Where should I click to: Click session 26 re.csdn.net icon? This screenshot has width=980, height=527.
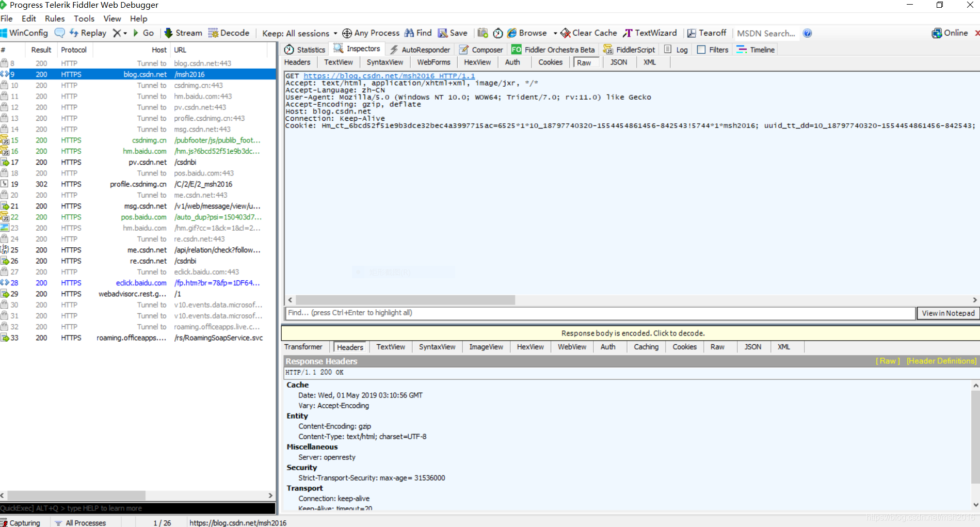(x=5, y=261)
